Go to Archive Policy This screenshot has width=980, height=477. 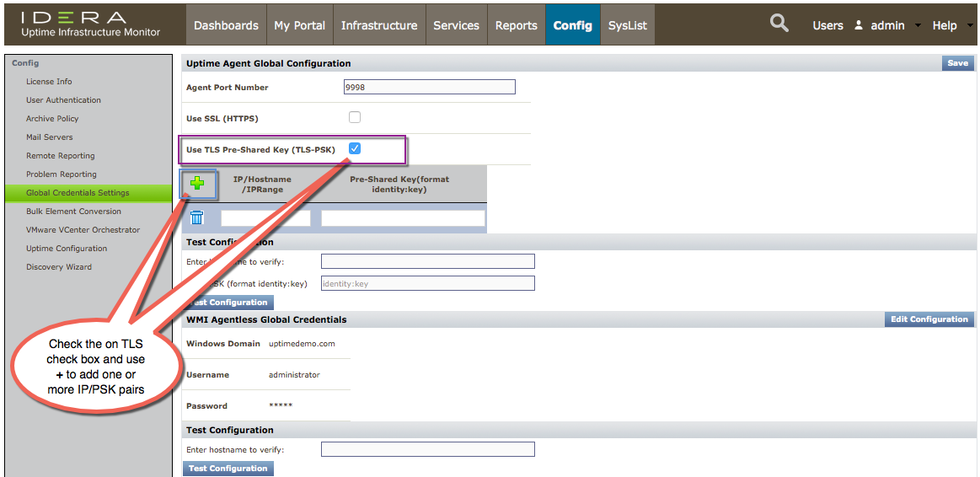[x=52, y=118]
